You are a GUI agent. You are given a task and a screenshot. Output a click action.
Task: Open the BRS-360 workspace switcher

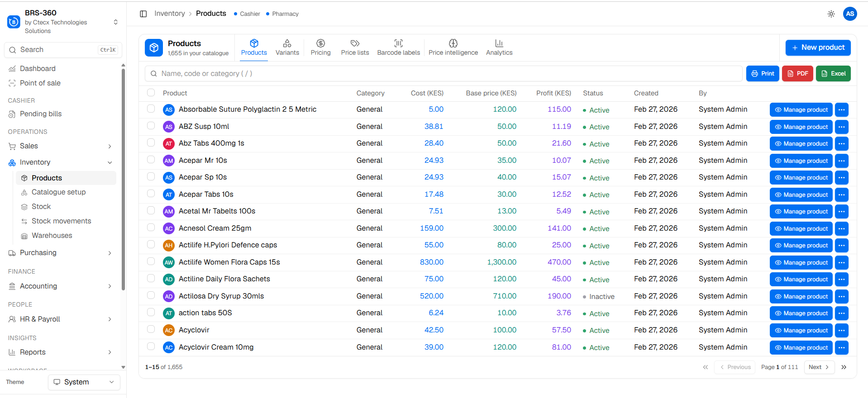(116, 22)
